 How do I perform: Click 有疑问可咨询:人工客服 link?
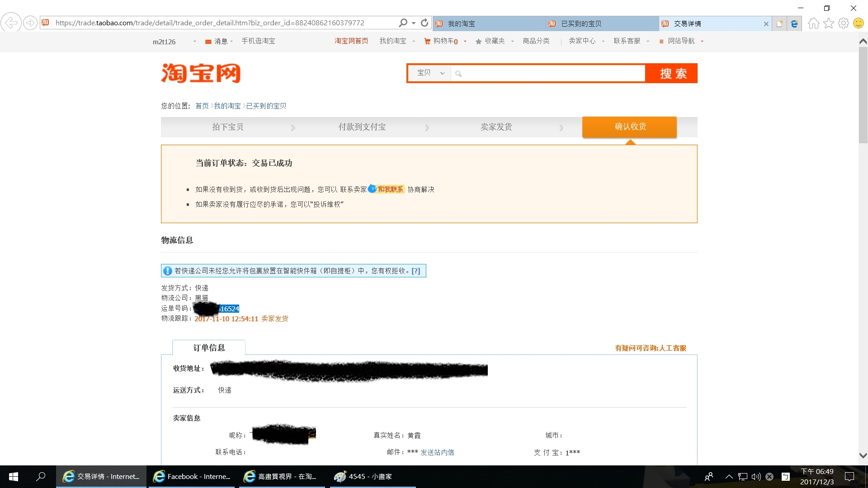650,348
